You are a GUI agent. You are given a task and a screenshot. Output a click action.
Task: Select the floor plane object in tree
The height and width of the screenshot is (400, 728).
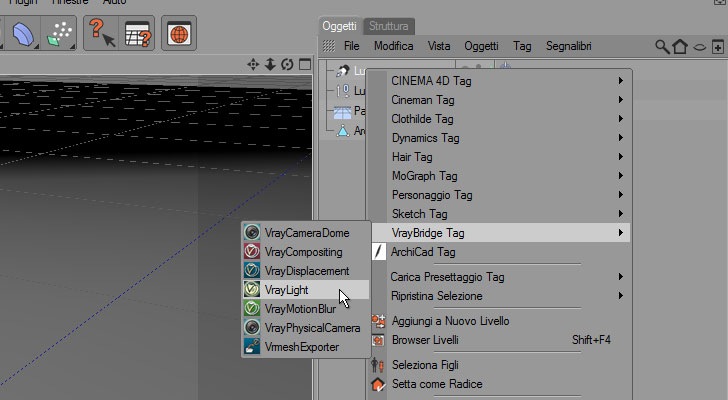[x=343, y=111]
